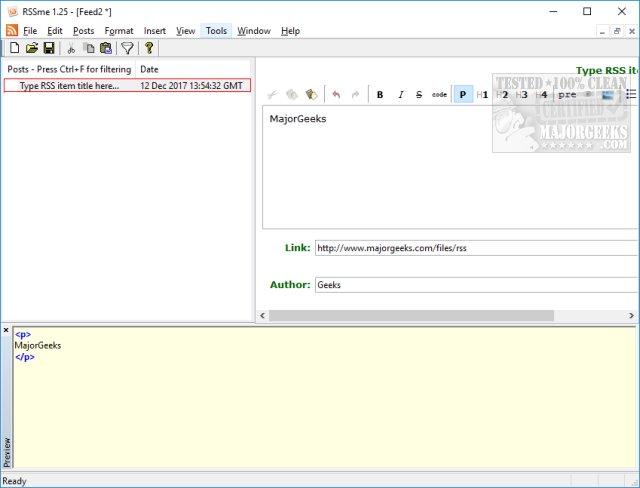Click the help question mark icon
640x488 pixels.
click(x=150, y=48)
